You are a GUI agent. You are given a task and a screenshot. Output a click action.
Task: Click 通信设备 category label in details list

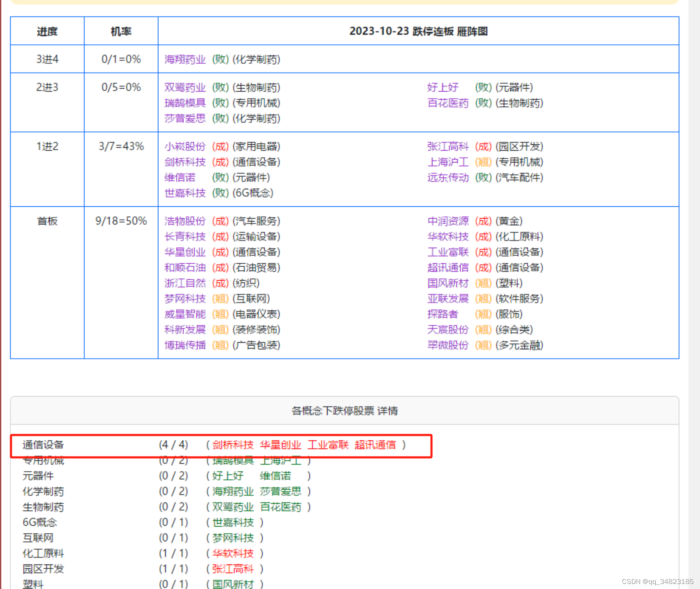(x=43, y=445)
